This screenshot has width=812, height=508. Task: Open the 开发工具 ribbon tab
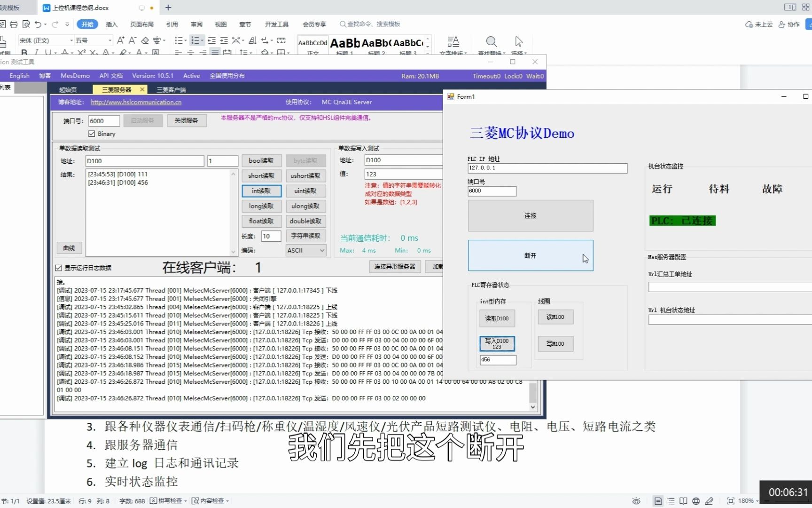[x=277, y=24]
